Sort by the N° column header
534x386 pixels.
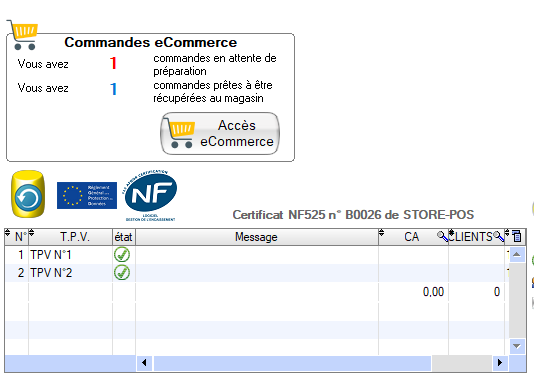pos(17,237)
